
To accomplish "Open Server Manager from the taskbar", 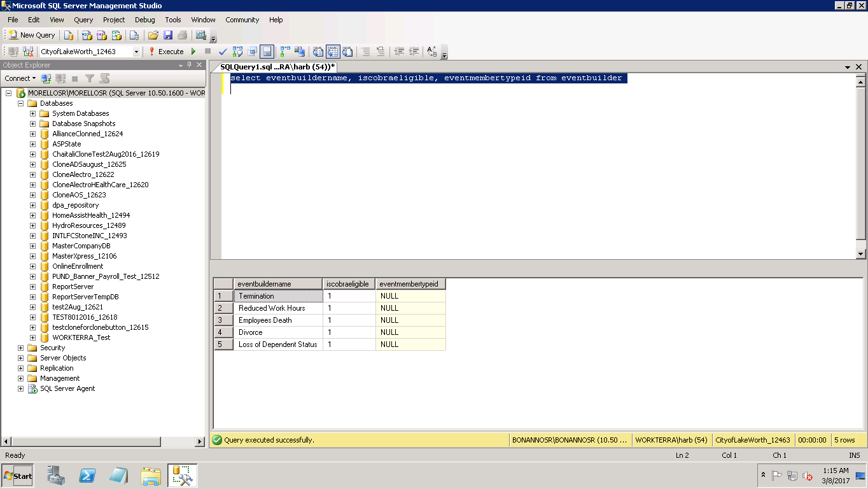I will pos(56,476).
